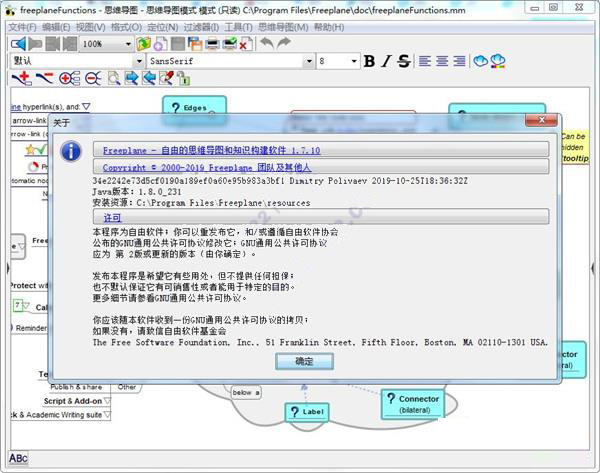Click 确定 to close the About dialog
Image resolution: width=600 pixels, height=473 pixels.
point(304,361)
